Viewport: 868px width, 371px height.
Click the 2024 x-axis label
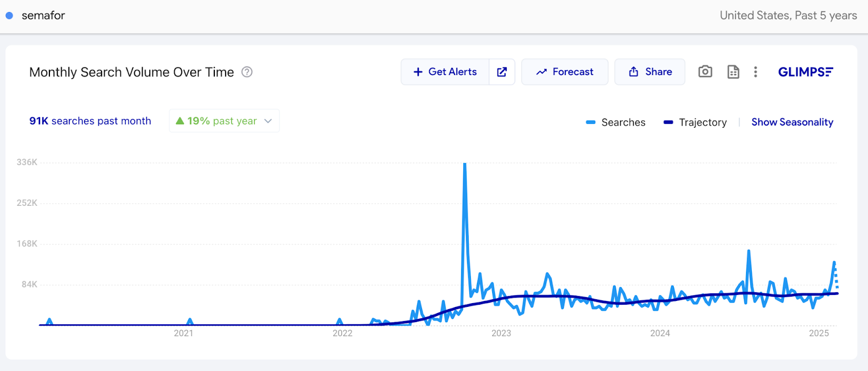(x=660, y=333)
